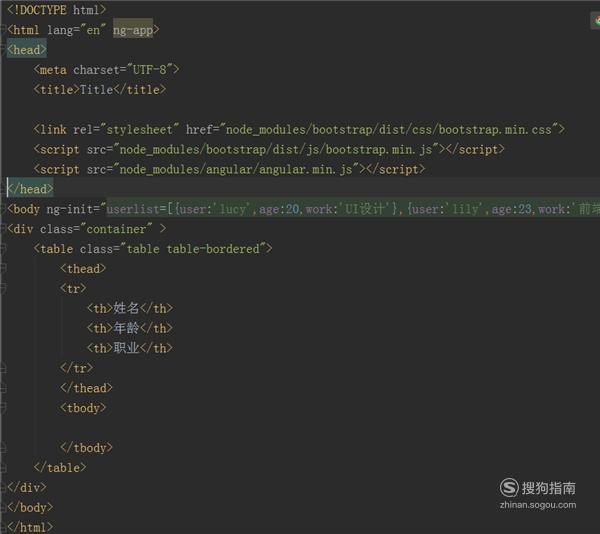The image size is (600, 534).
Task: Click the bootstrap.min.js script src path
Action: (x=276, y=150)
